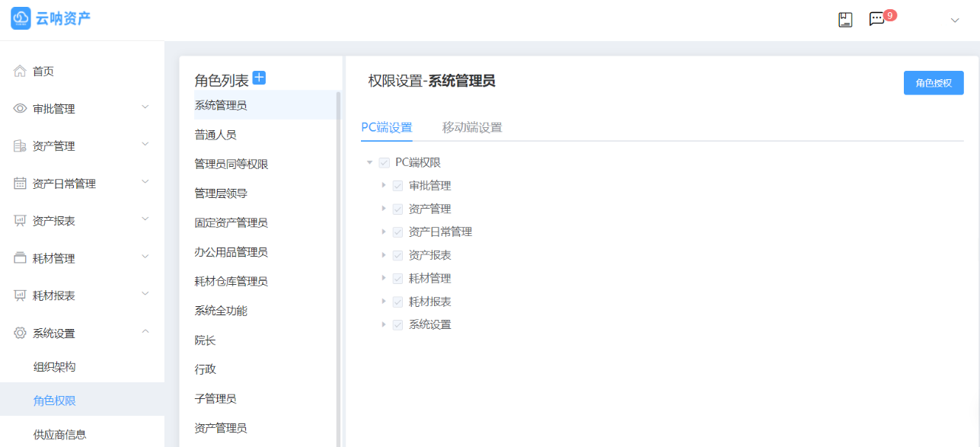
Task: Open 组织架构 in the sidebar menu
Action: coord(55,366)
